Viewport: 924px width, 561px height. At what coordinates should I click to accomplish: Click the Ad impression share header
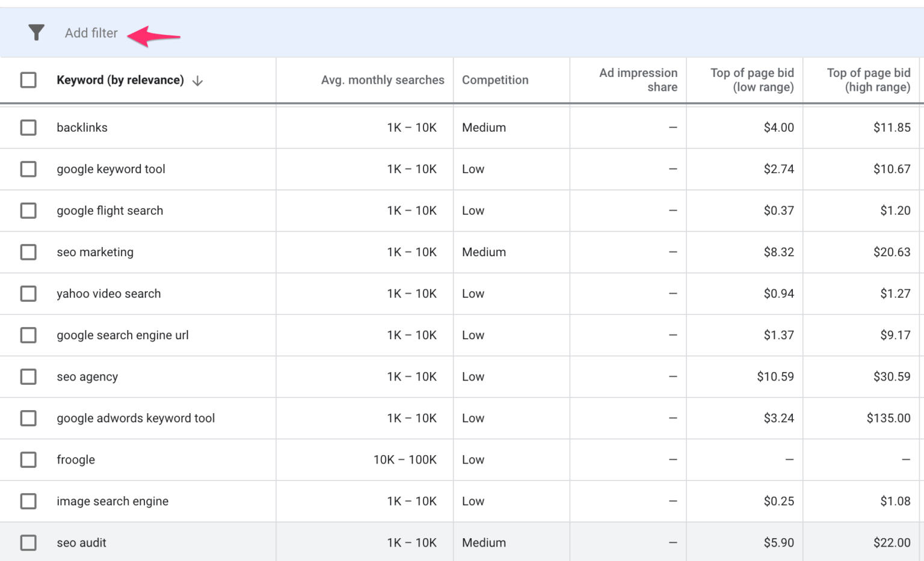tap(638, 79)
